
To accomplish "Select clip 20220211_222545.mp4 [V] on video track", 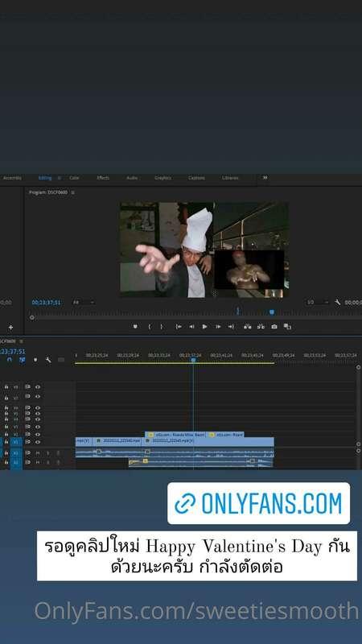I will tap(208, 440).
